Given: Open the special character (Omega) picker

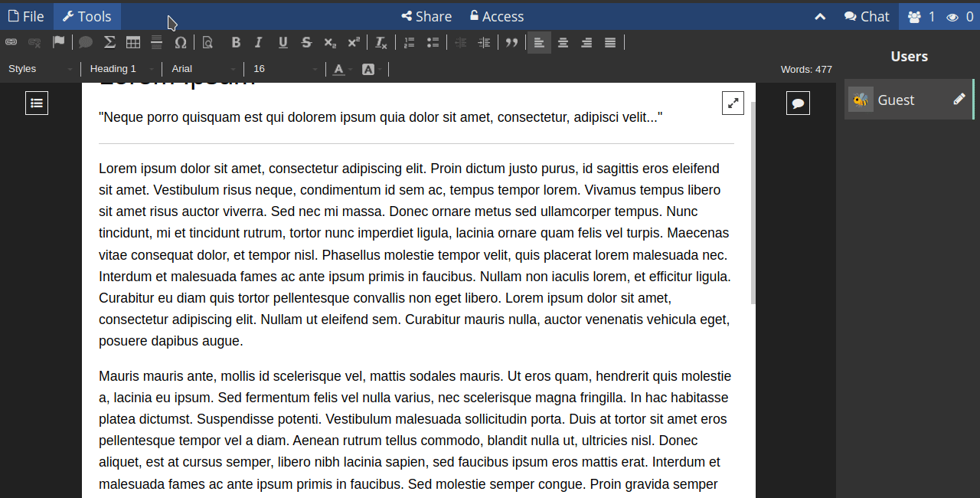Looking at the screenshot, I should coord(181,43).
